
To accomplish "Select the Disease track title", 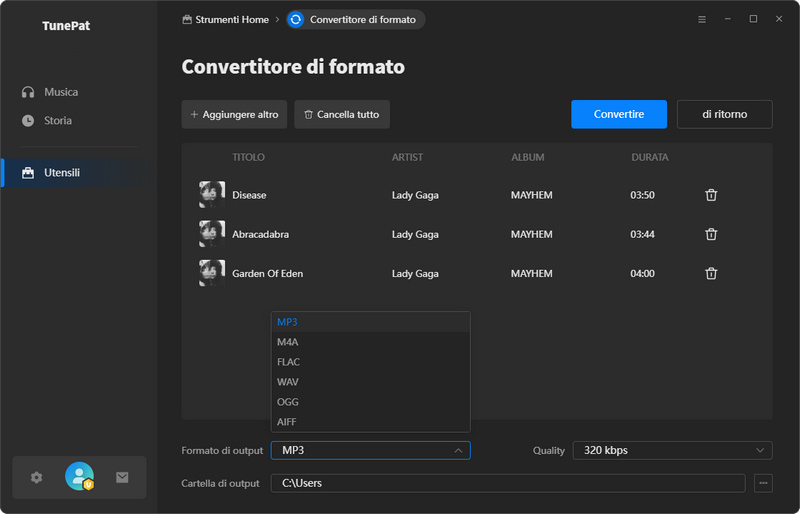I will click(x=249, y=195).
